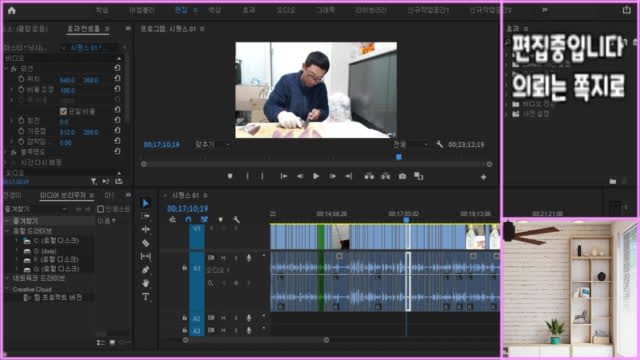Open the Home screen icon
The image size is (640, 360).
(x=12, y=10)
